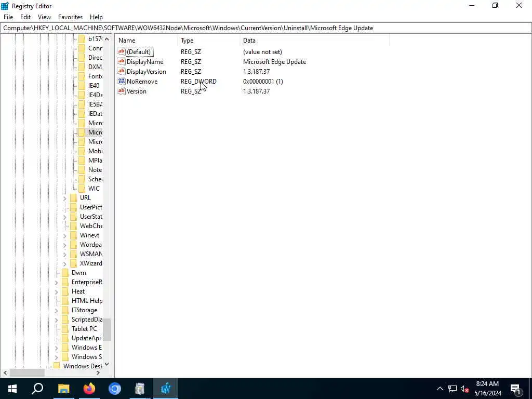Click the horizontal scroll right arrow

pos(98,373)
